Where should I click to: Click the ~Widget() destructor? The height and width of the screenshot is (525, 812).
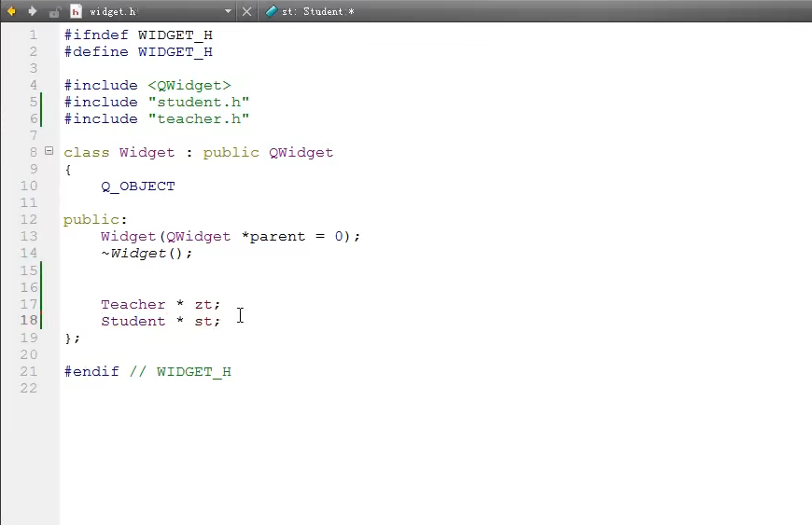[x=147, y=254]
